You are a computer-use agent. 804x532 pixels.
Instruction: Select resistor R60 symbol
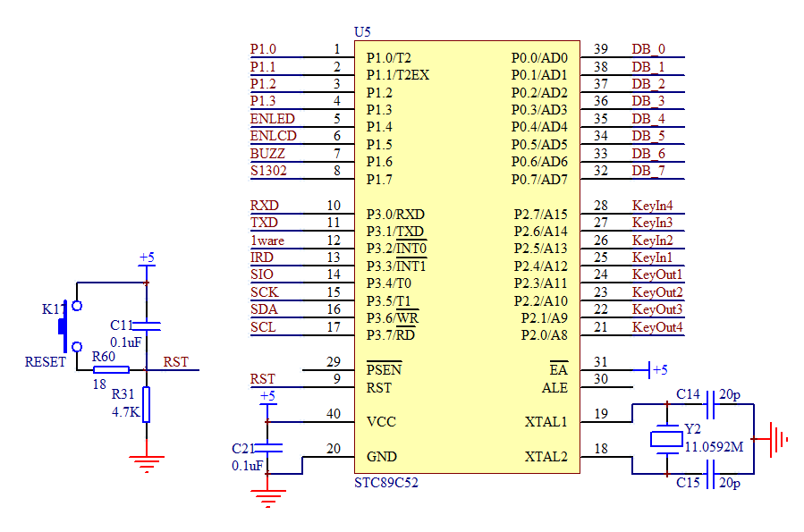(x=111, y=369)
